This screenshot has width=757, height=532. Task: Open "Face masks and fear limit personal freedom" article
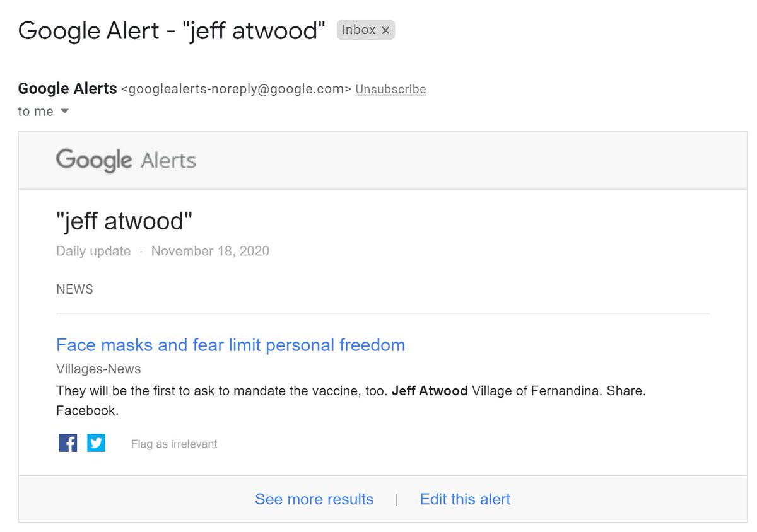[x=230, y=345]
